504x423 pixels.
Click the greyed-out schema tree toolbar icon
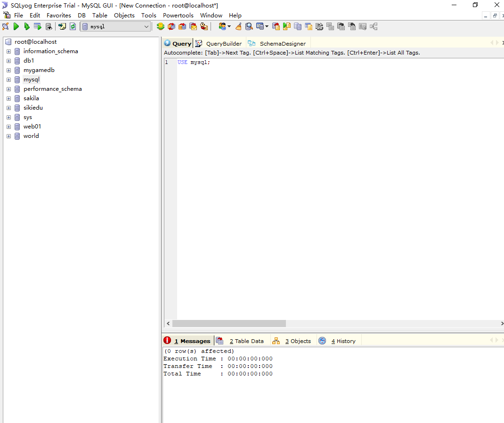click(374, 27)
